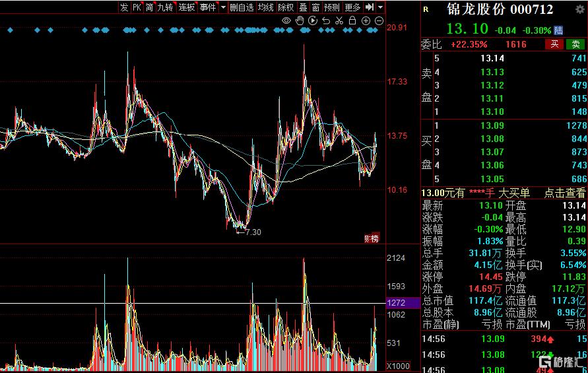Select sell level 3 price 13.12
Viewport: 588px width, 373px height.
492,85
